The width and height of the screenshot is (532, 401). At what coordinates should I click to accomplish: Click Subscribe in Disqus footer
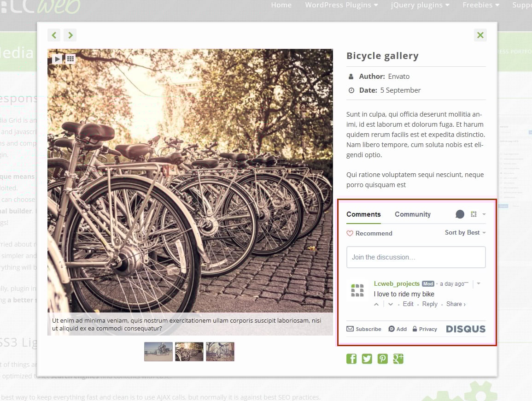(364, 329)
